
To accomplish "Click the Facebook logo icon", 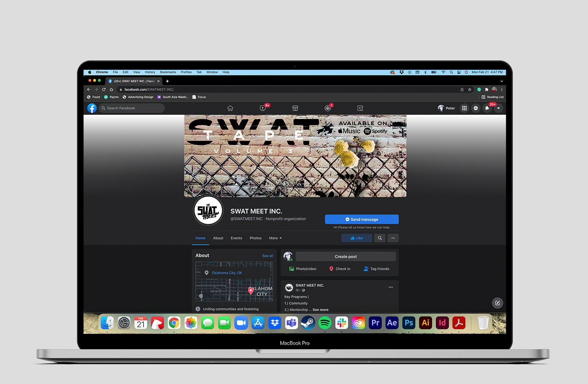I will pos(92,108).
